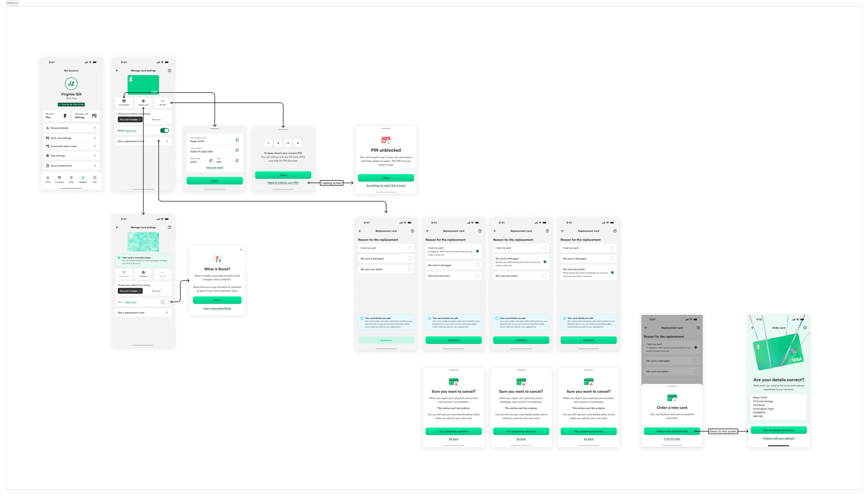Click the selected 'My card was stolen' radio button

[612, 273]
